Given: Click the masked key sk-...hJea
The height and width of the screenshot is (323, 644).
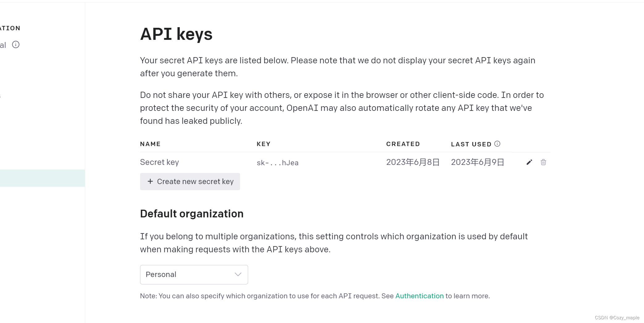Looking at the screenshot, I should 277,163.
